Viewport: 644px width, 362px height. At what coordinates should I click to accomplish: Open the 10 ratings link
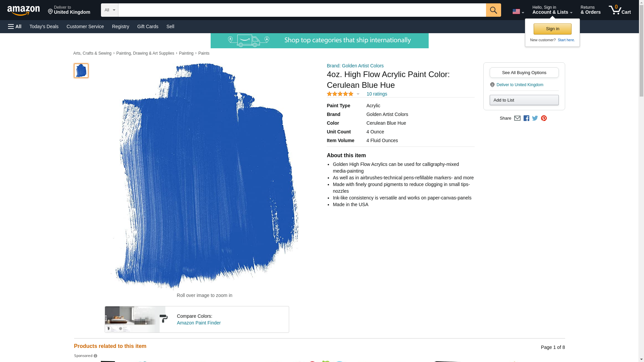click(377, 94)
